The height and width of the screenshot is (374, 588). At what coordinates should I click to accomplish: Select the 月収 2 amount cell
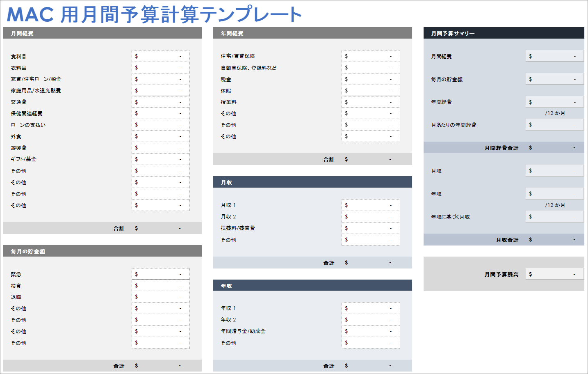pos(371,217)
